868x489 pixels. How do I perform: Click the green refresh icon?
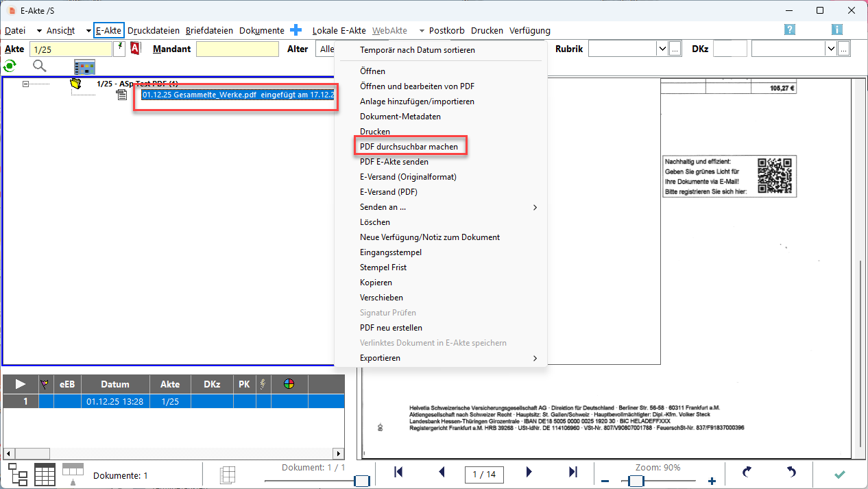10,66
